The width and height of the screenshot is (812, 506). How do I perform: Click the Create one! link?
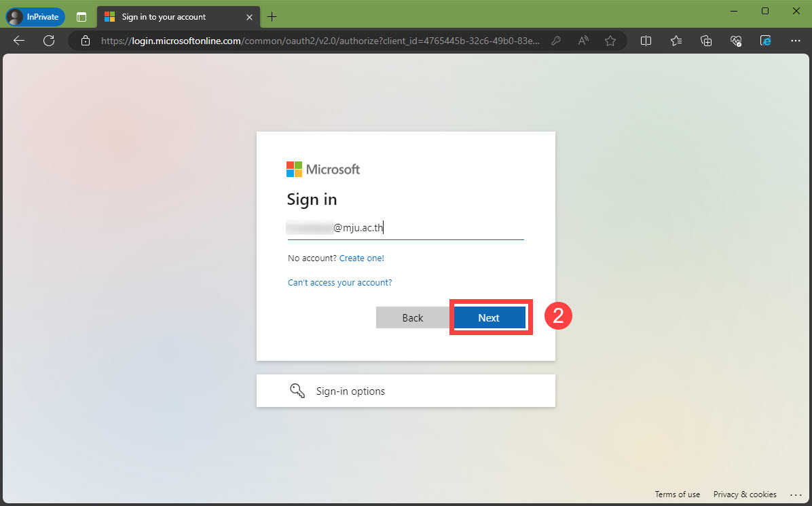361,258
